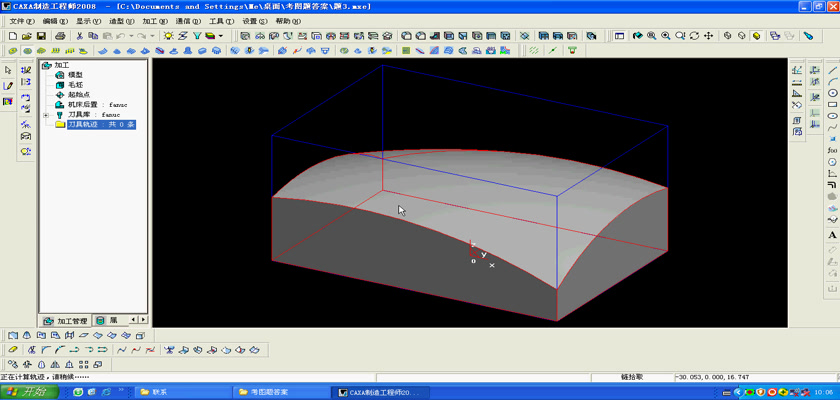Open the layer color dropdown arrow
The width and height of the screenshot is (840, 400).
coord(221,36)
